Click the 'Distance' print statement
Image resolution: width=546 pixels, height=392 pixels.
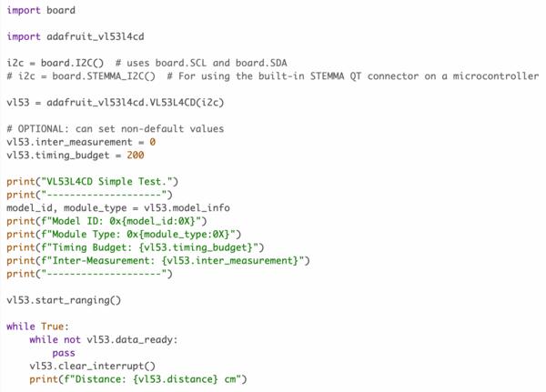(x=137, y=378)
